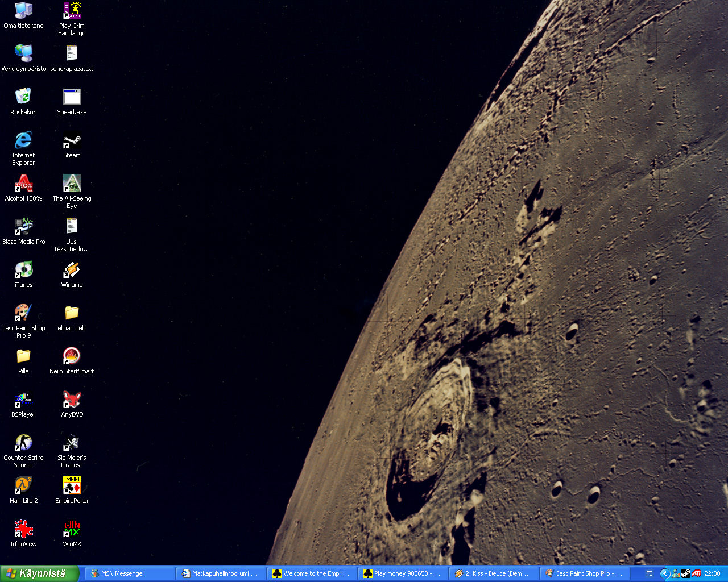Select the Ville folder
728x582 pixels.
pos(23,360)
